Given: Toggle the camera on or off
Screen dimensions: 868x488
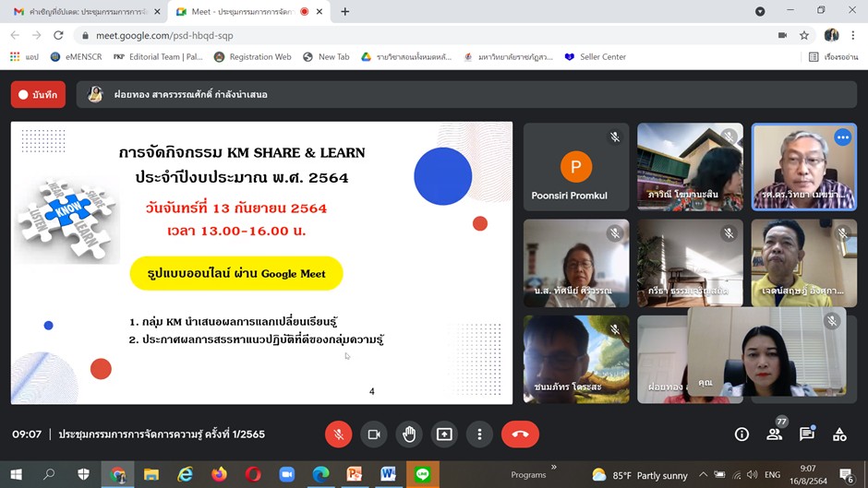Looking at the screenshot, I should (374, 434).
